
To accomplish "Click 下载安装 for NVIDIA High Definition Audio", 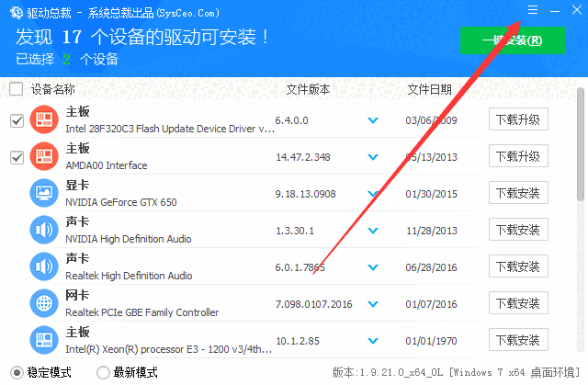I will coord(518,230).
